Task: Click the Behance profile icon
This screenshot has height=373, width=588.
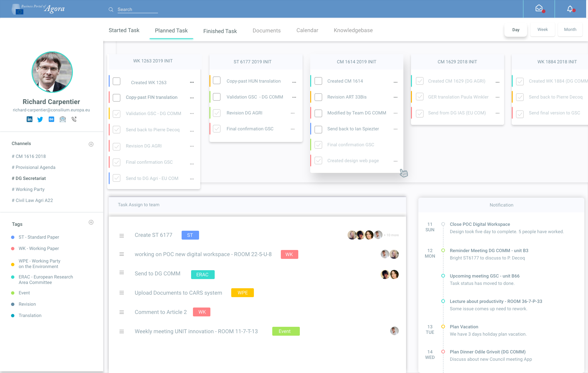Action: coord(51,119)
